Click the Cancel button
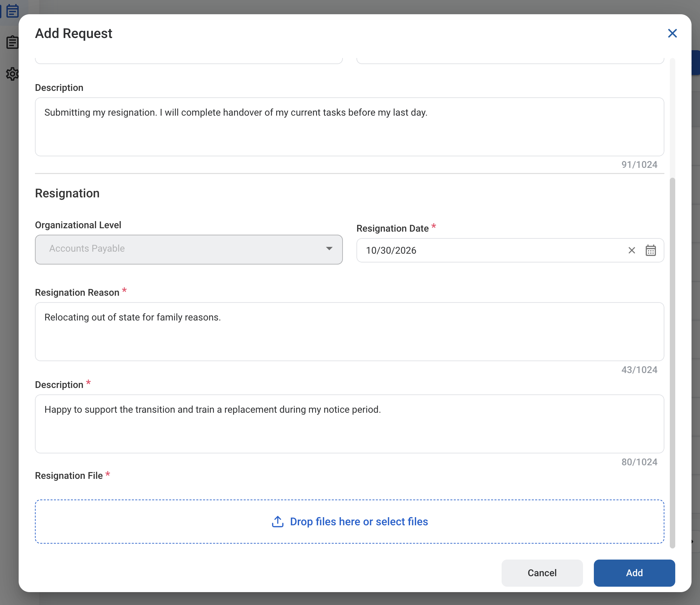 coord(542,573)
